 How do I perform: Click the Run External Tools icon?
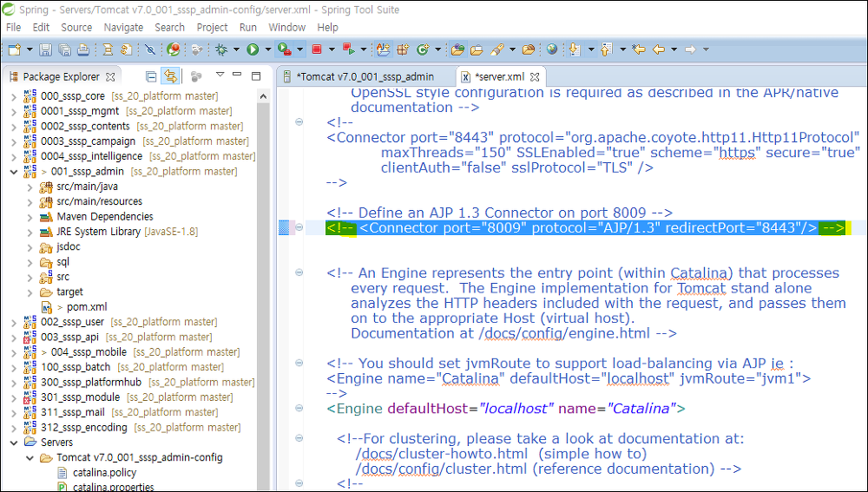coord(285,49)
